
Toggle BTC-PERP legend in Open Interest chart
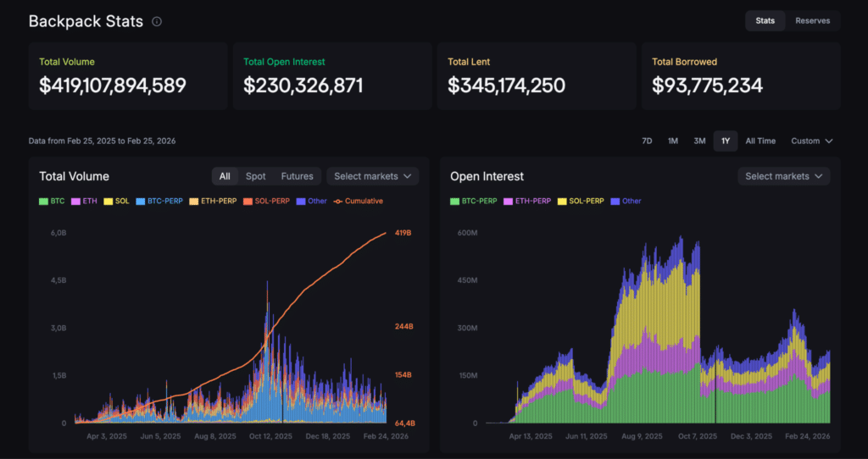474,202
